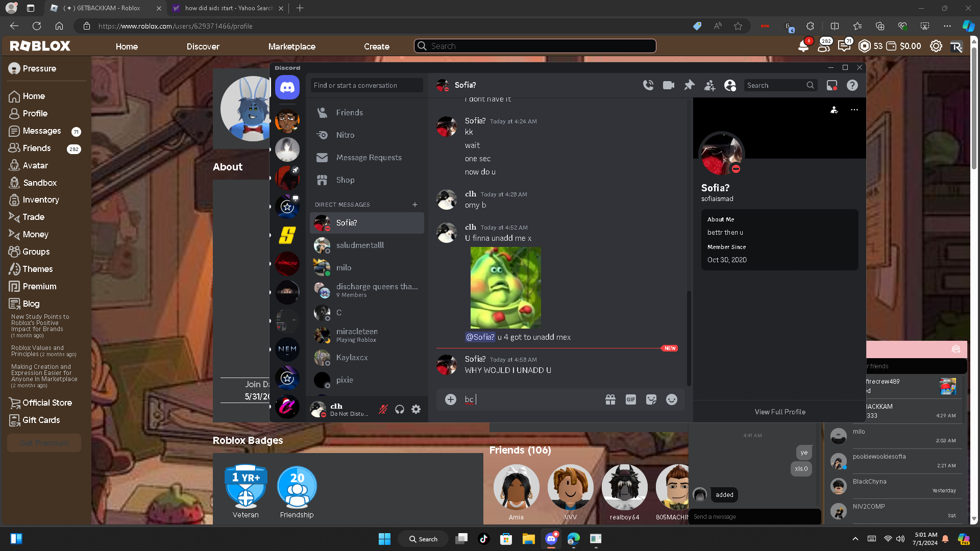Open Discord home direct messages icon
The image size is (980, 551).
coord(287,88)
